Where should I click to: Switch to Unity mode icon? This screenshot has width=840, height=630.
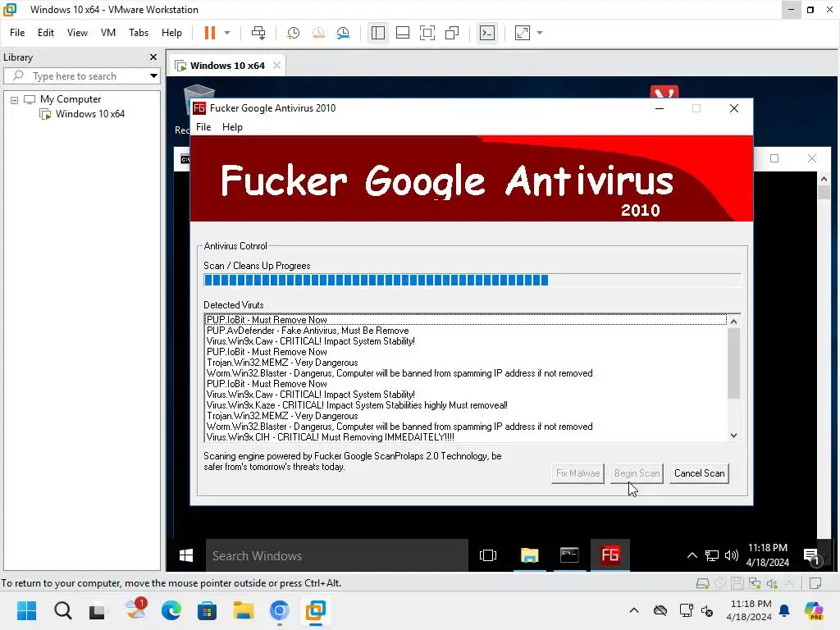452,33
